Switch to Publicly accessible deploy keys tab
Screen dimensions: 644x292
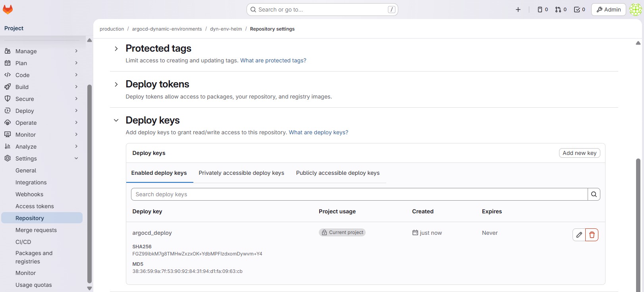pyautogui.click(x=337, y=173)
